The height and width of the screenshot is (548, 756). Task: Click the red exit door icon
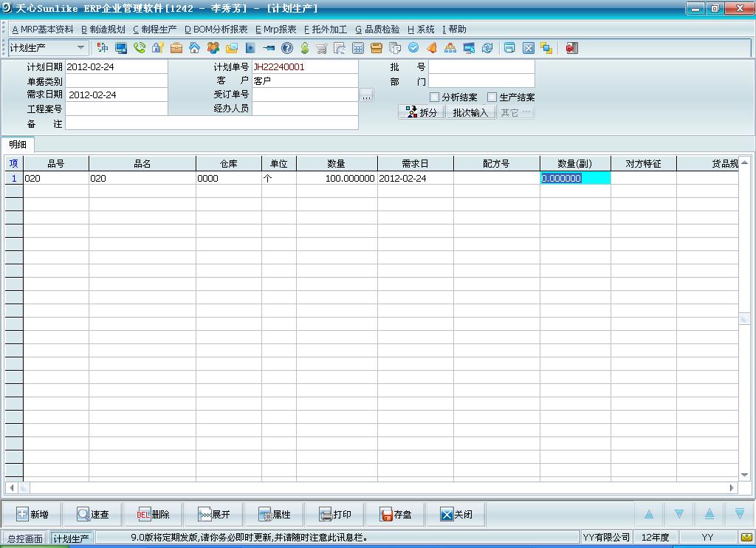pos(571,48)
